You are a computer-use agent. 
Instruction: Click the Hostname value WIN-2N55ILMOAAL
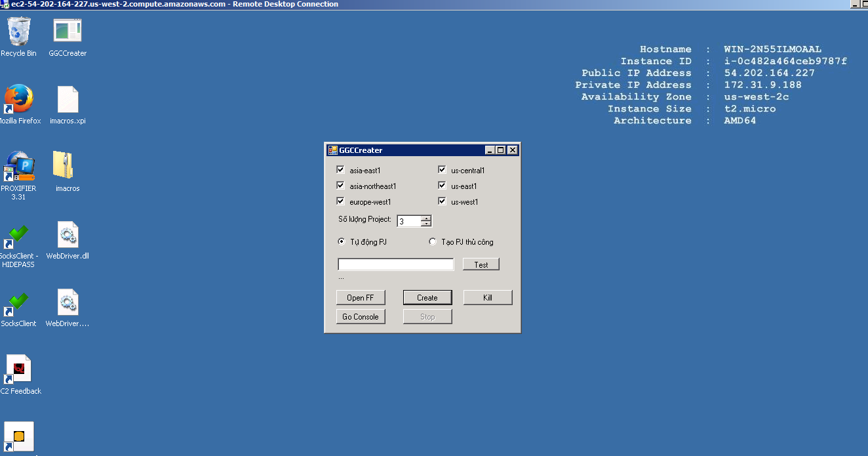(x=773, y=49)
